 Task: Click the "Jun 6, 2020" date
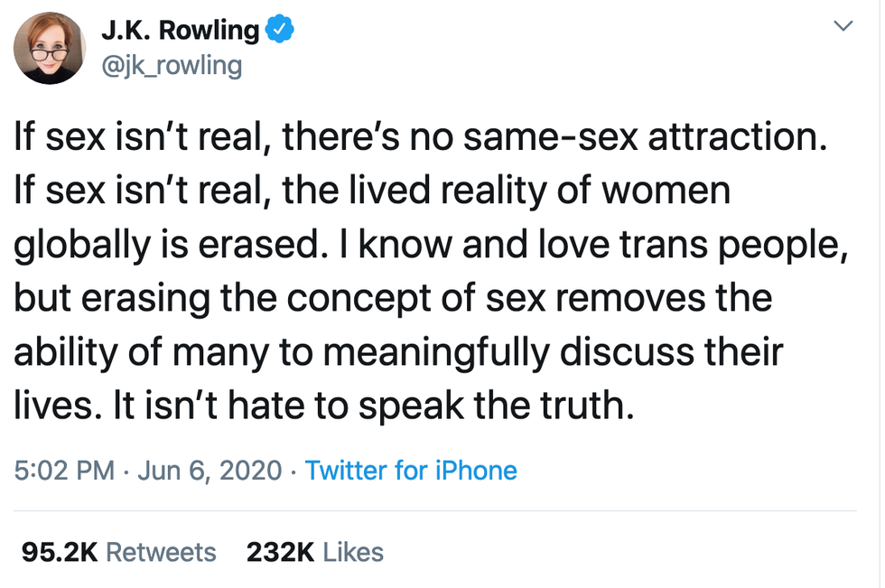[x=209, y=471]
